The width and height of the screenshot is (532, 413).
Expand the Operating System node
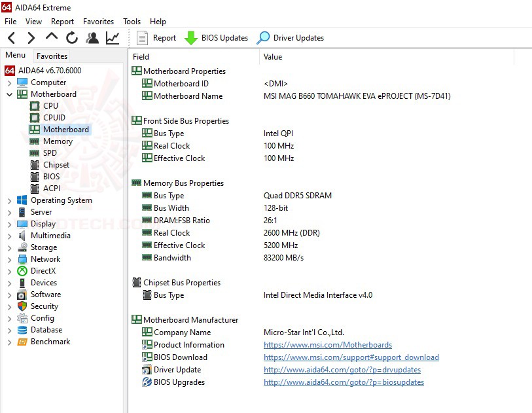10,200
